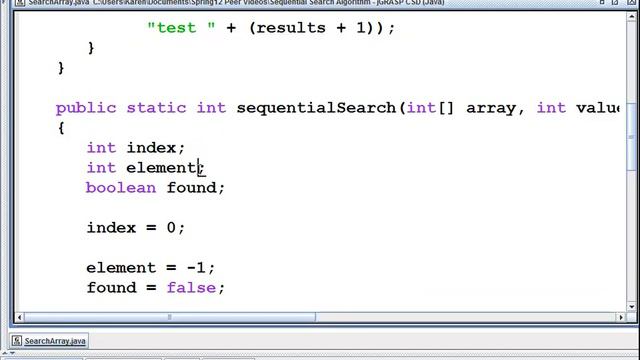Place cursor on "int index;" declaration

coord(136,148)
